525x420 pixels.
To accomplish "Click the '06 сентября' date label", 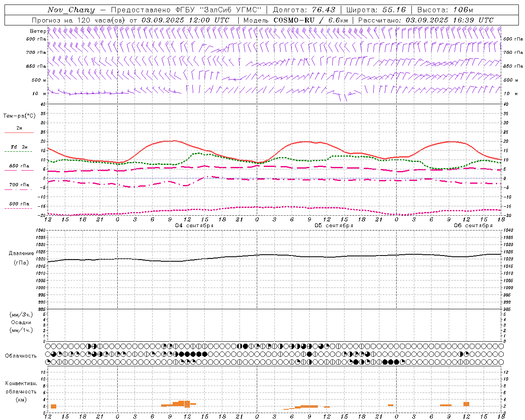I will coord(473,226).
